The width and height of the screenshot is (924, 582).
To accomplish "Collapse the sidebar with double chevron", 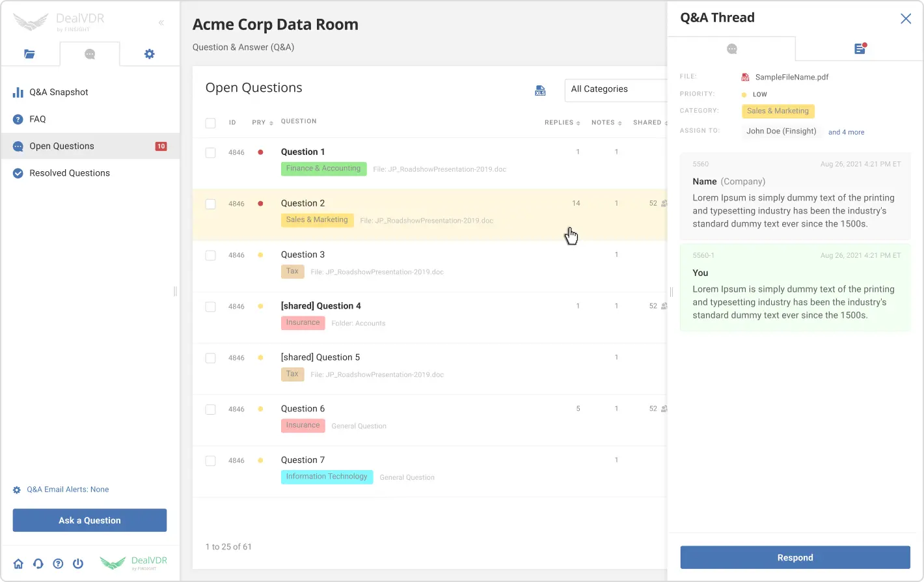I will point(161,23).
